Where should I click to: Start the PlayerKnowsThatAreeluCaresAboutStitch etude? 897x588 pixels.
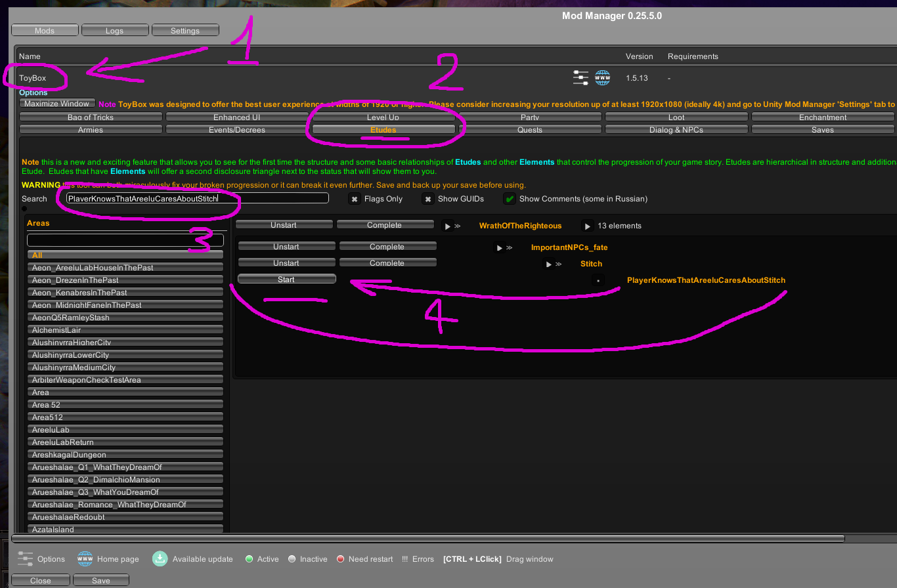point(286,279)
